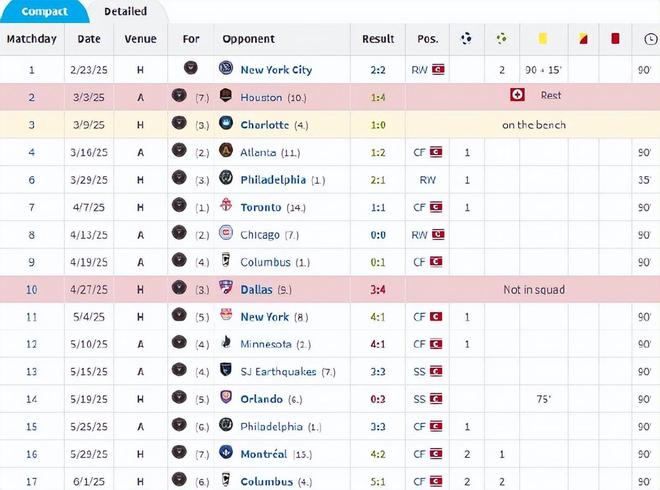
Task: Open the Montréal opponent link
Action: tap(264, 453)
